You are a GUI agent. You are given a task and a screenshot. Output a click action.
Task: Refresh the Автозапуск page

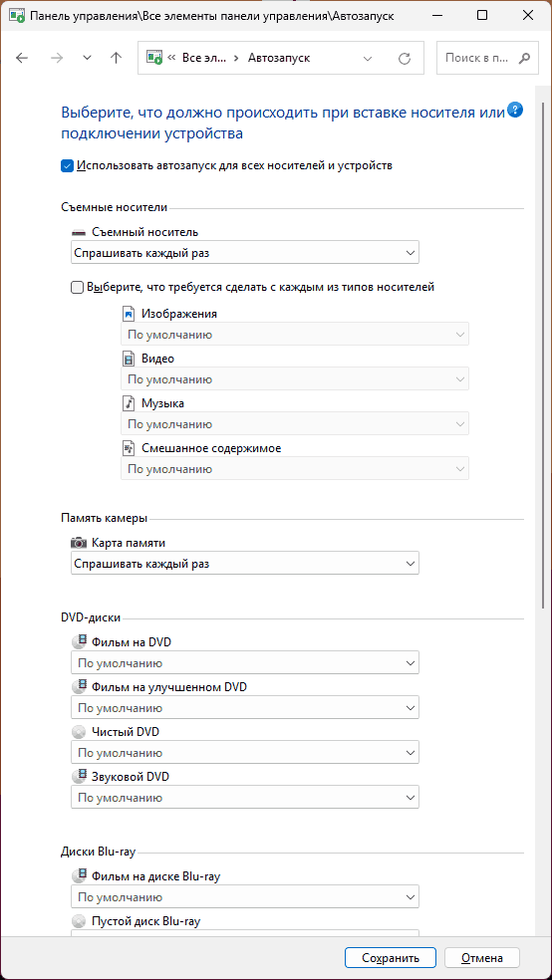pyautogui.click(x=405, y=58)
